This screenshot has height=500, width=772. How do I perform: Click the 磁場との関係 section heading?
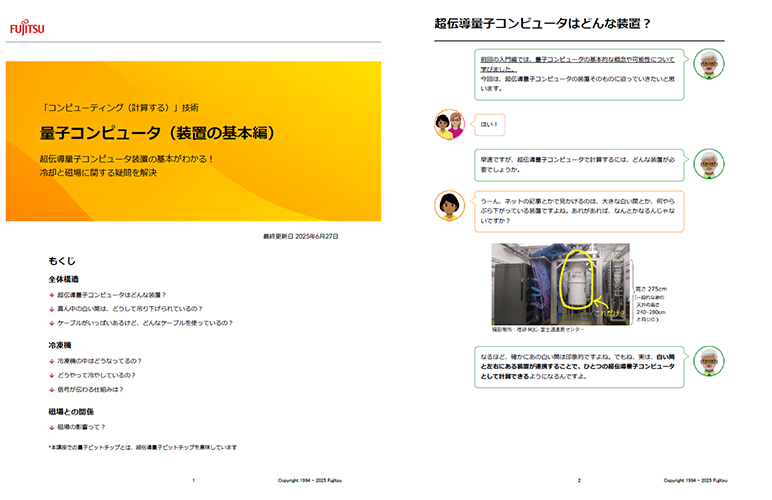click(x=68, y=411)
